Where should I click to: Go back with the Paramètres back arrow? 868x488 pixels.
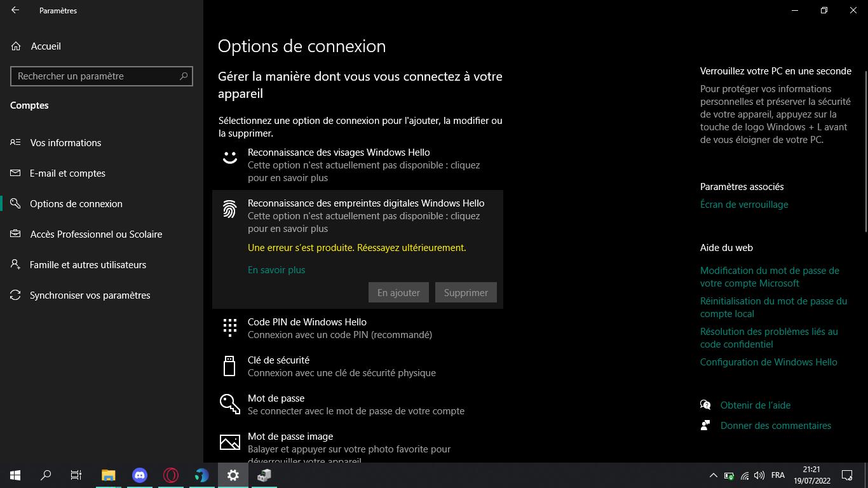click(x=15, y=10)
